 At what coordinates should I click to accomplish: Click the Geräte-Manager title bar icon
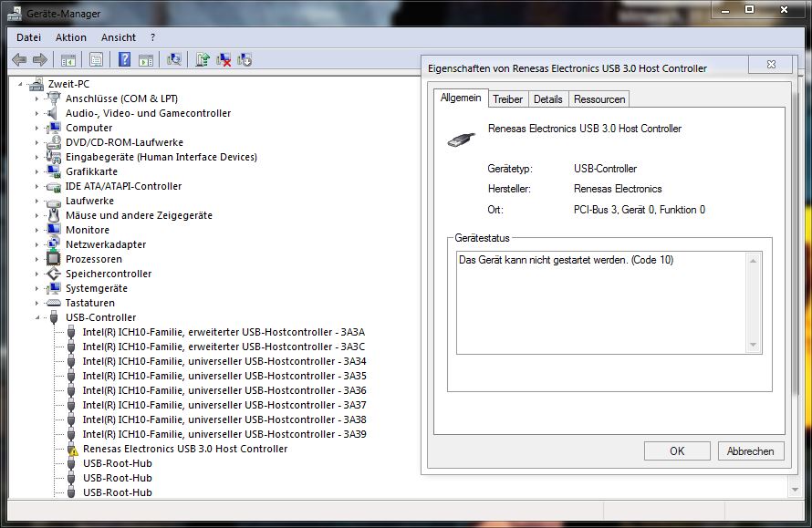click(x=15, y=13)
